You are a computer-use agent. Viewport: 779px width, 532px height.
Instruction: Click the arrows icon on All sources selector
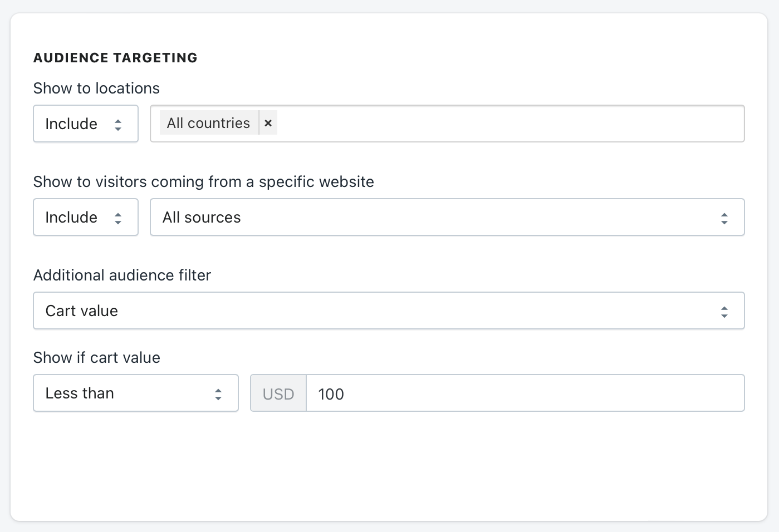pos(724,218)
